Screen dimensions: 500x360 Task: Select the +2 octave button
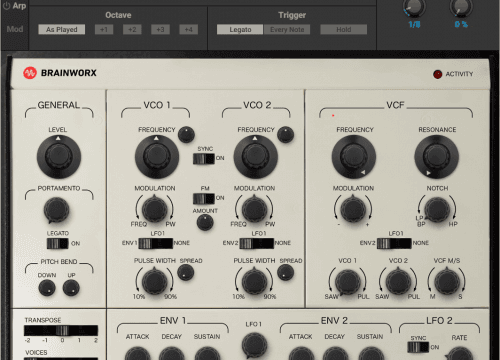tap(132, 29)
